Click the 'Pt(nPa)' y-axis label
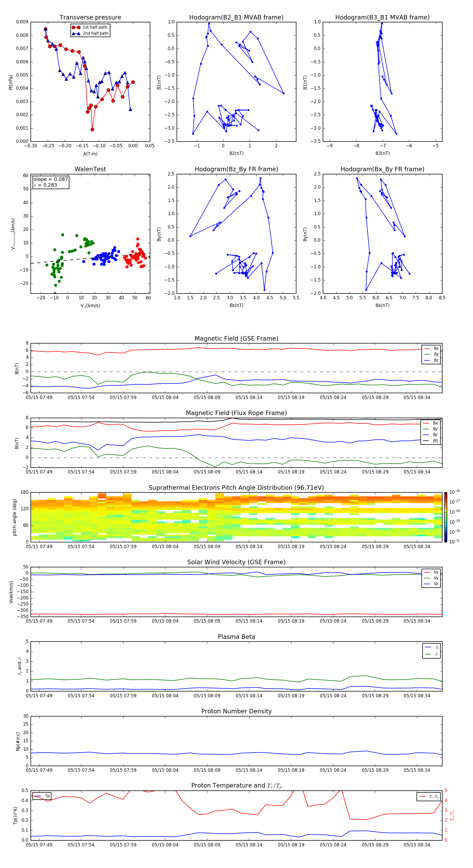The height and width of the screenshot is (868, 473). [x=11, y=82]
